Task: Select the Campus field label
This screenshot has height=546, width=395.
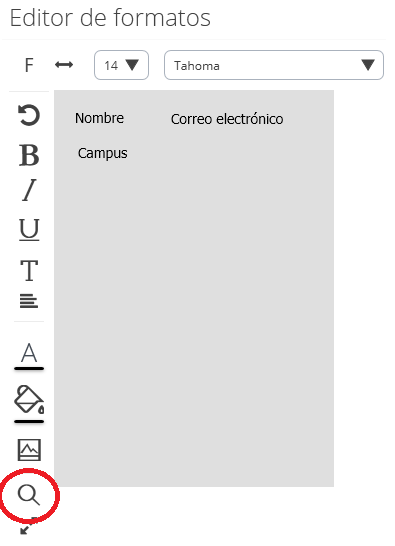Action: point(102,153)
